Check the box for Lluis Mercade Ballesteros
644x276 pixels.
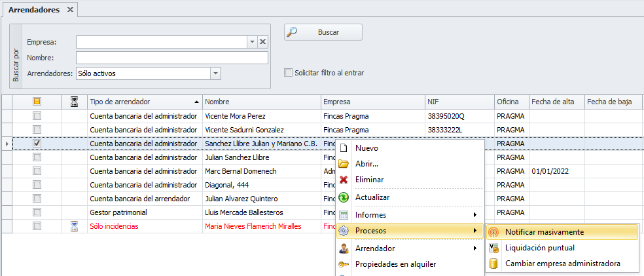coord(37,212)
